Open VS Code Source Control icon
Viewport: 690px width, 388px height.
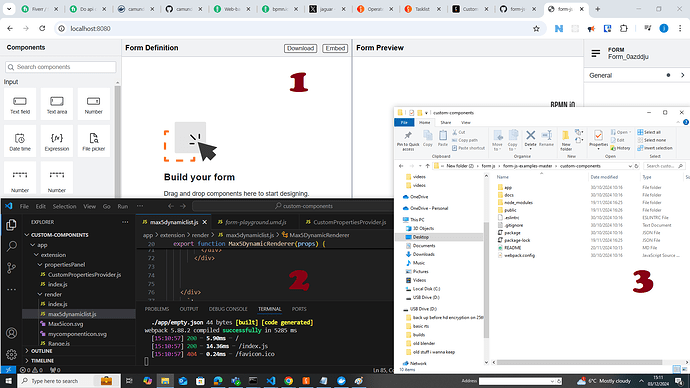(x=11, y=267)
